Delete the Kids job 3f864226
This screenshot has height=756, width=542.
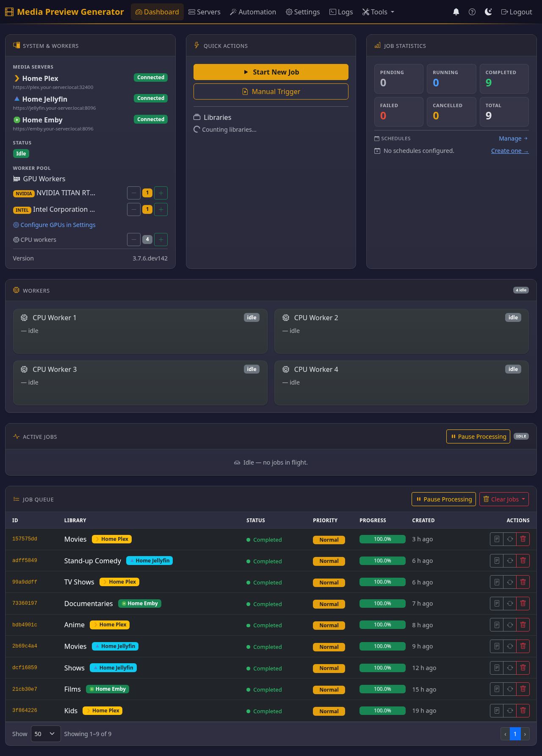pyautogui.click(x=523, y=711)
